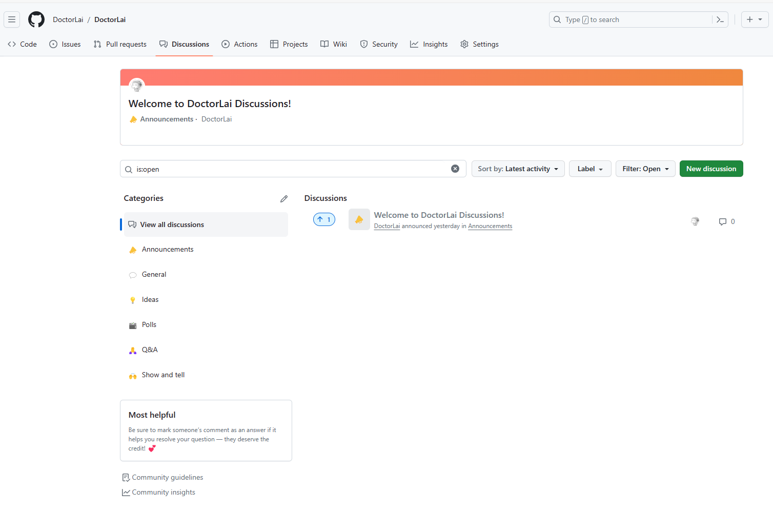Viewport: 773px width, 532px height.
Task: Start a New discussion
Action: [x=711, y=169]
